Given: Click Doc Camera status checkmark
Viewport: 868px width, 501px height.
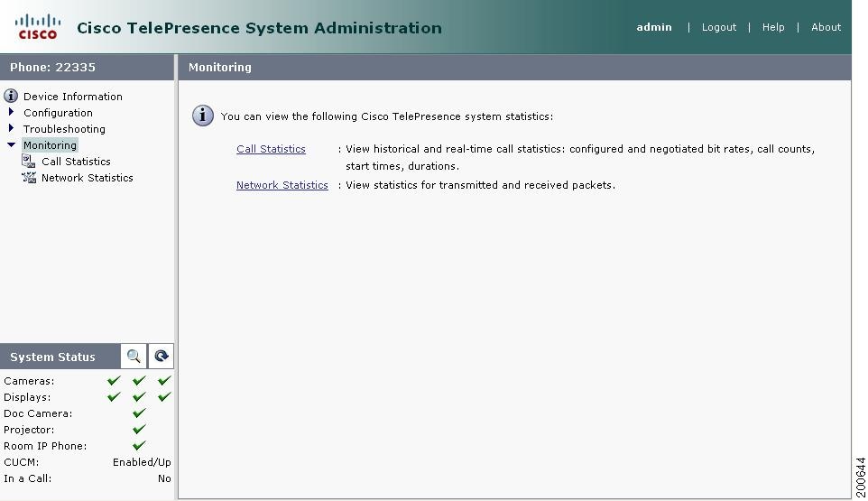Looking at the screenshot, I should [140, 413].
